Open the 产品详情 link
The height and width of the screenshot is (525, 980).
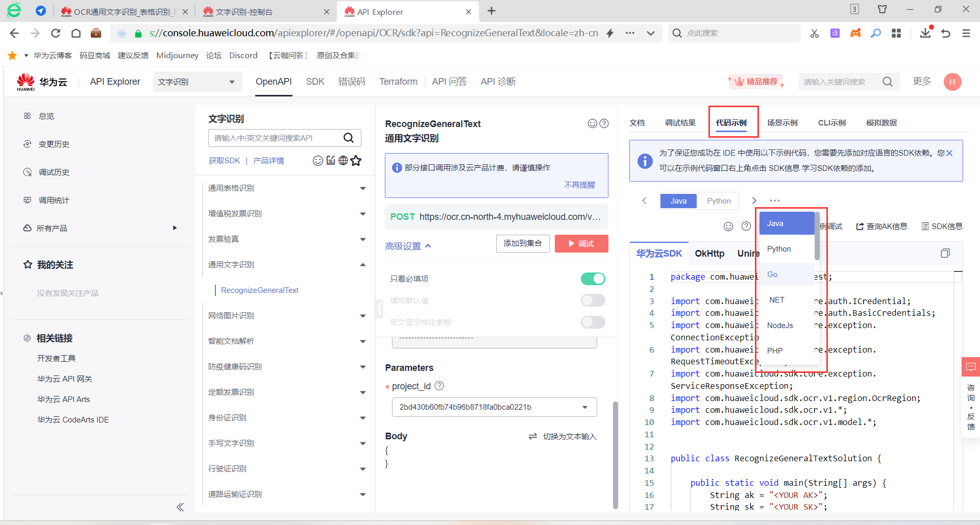pos(268,161)
